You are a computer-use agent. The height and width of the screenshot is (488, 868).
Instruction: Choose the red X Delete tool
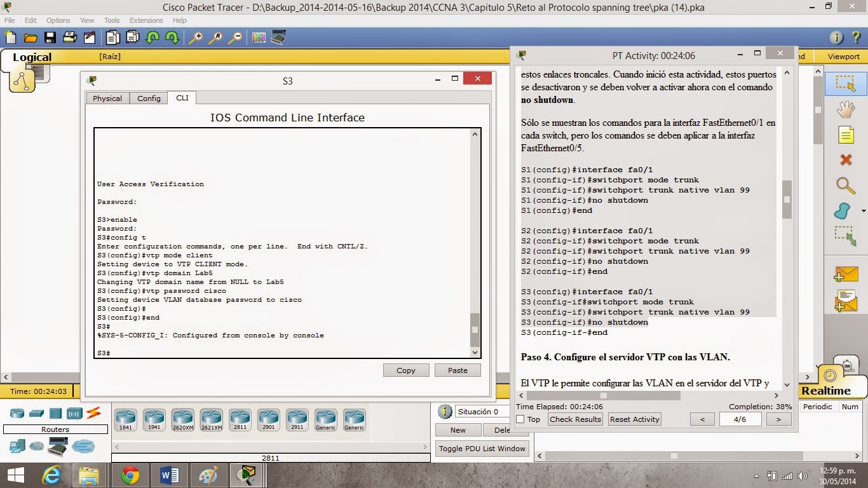coord(846,159)
